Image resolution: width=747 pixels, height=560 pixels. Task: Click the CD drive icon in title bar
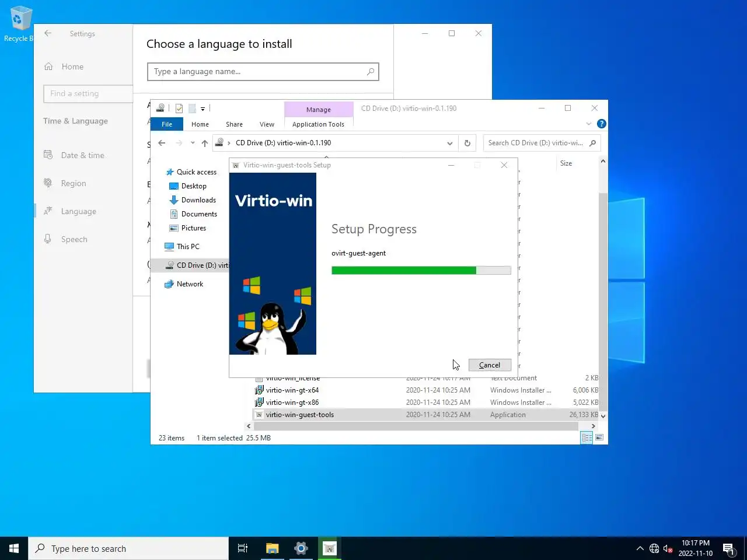(x=160, y=108)
